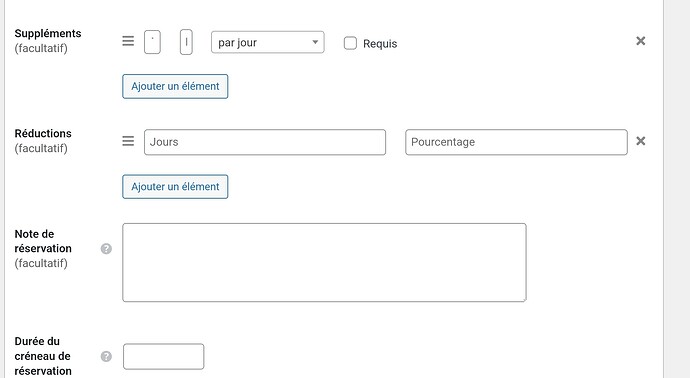
Task: Click the Note de réservation label
Action: (43, 241)
